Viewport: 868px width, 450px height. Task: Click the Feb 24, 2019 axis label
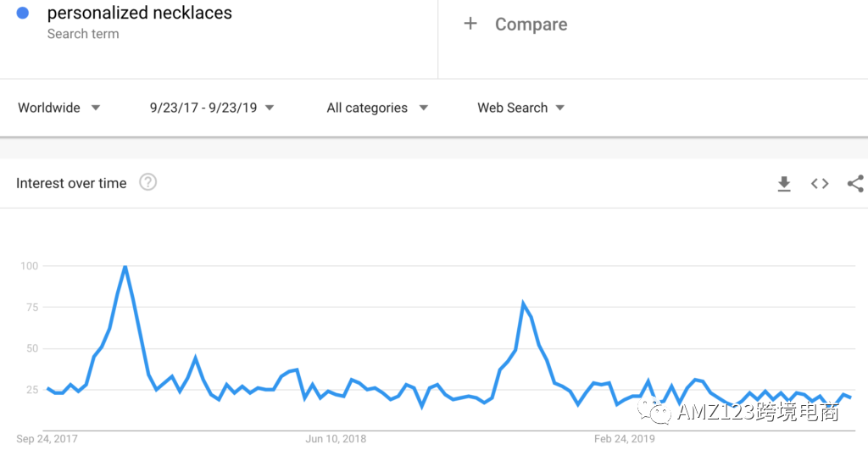625,439
